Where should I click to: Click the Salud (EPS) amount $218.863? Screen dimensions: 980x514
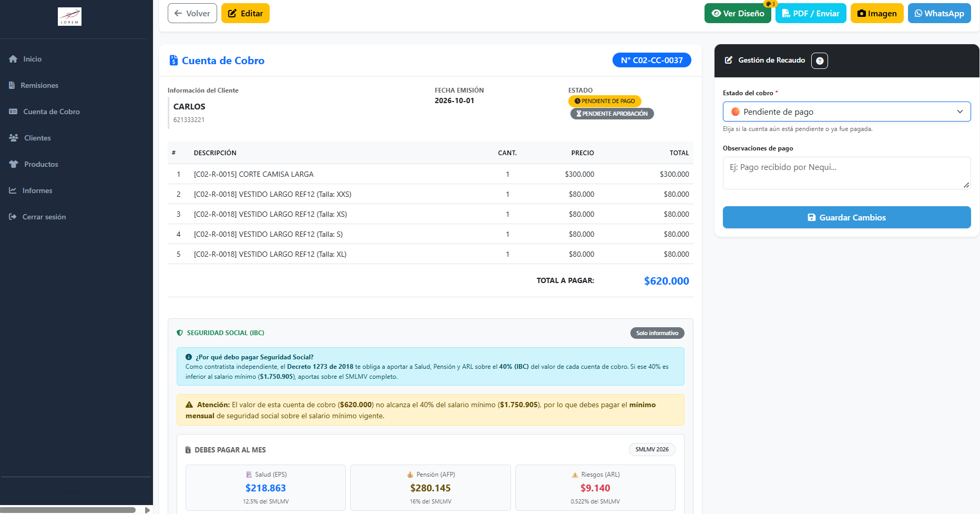click(266, 488)
